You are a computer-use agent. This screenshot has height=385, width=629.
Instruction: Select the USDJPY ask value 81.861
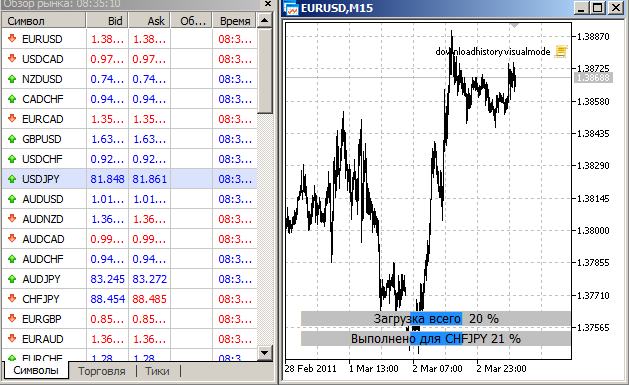[x=149, y=179]
